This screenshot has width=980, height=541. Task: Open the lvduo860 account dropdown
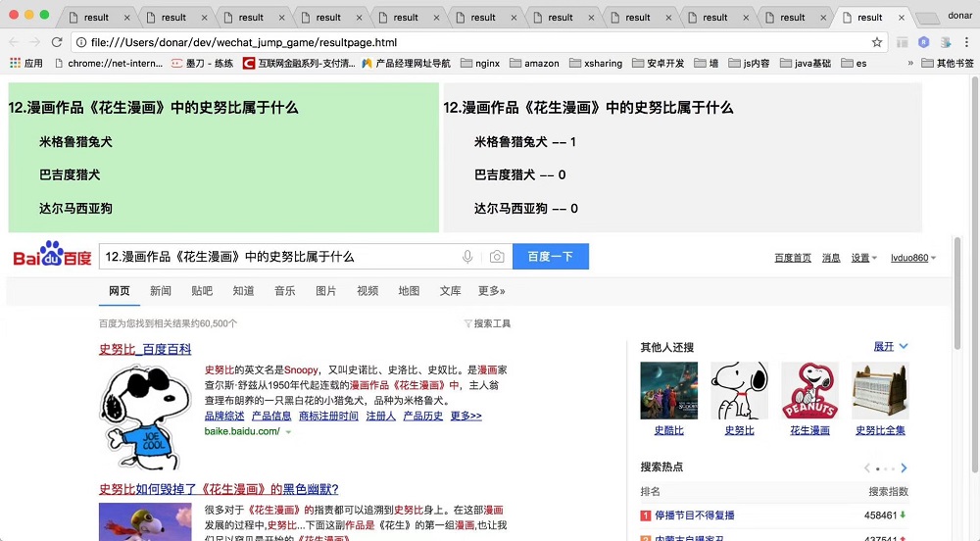tap(912, 258)
